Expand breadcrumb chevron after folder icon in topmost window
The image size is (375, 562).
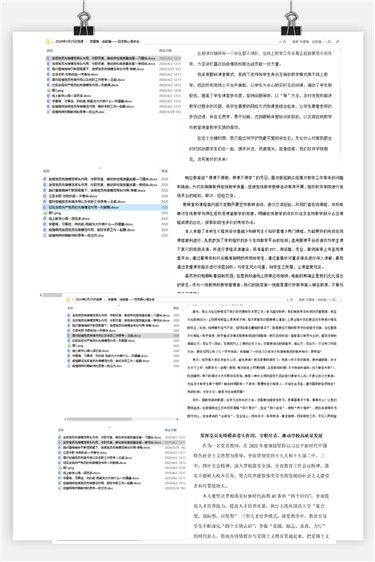(x=52, y=42)
